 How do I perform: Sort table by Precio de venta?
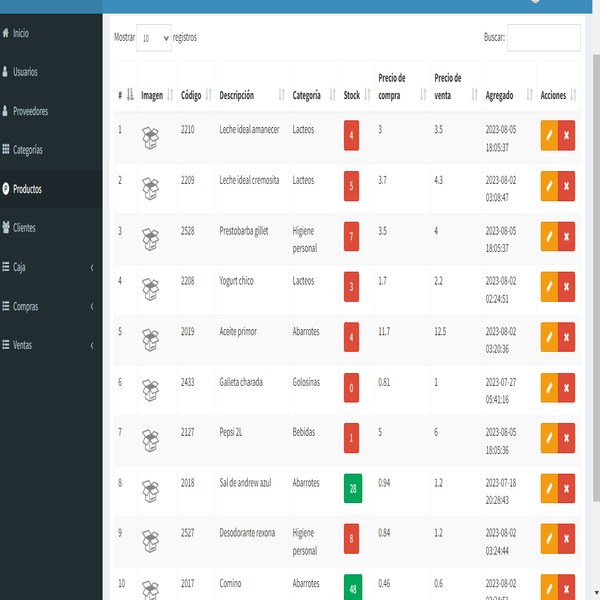tap(456, 86)
